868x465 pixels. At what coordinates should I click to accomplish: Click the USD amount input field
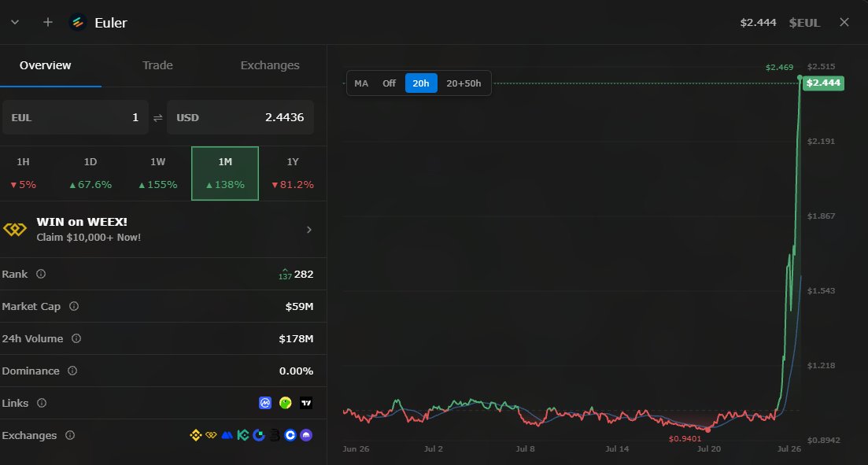point(240,117)
